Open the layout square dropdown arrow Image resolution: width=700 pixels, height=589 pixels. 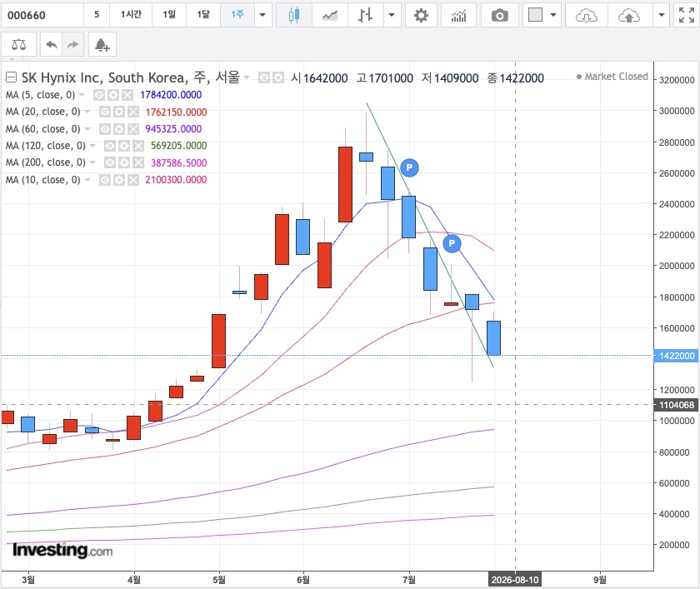[553, 15]
